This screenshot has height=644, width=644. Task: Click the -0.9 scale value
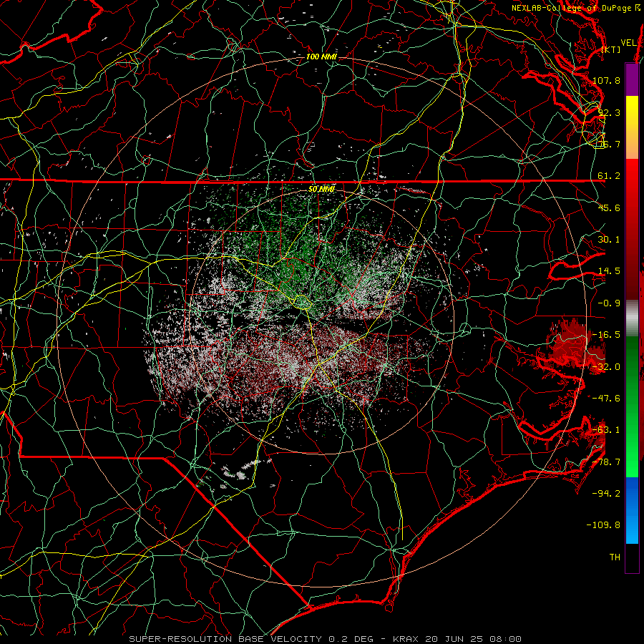tap(609, 303)
